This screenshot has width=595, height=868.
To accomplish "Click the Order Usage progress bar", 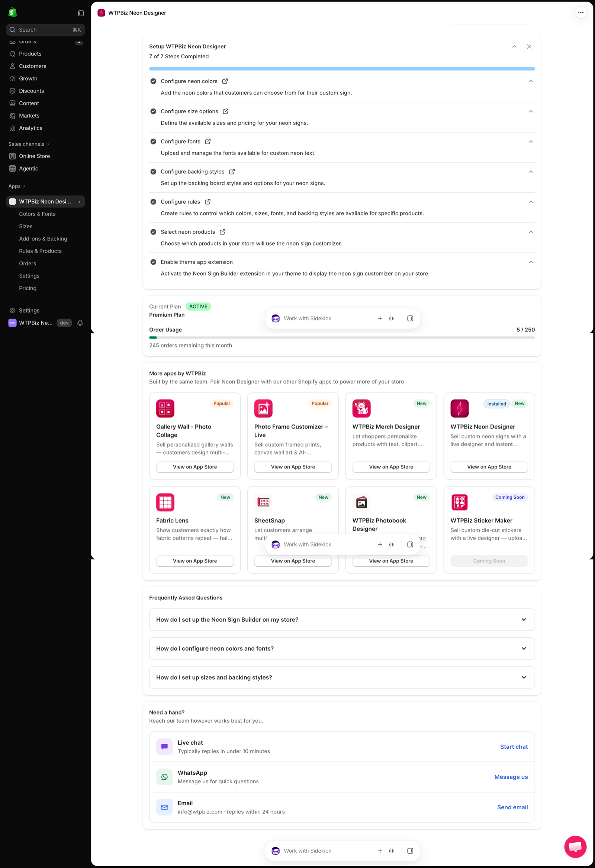I will [x=342, y=337].
